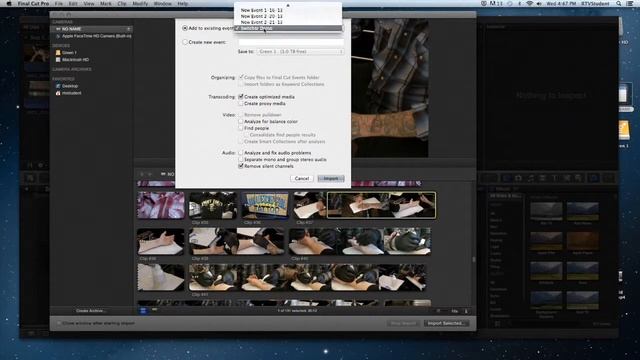Choose Switcher Demo event from popup
Image resolution: width=640 pixels, height=360 pixels.
(x=288, y=28)
